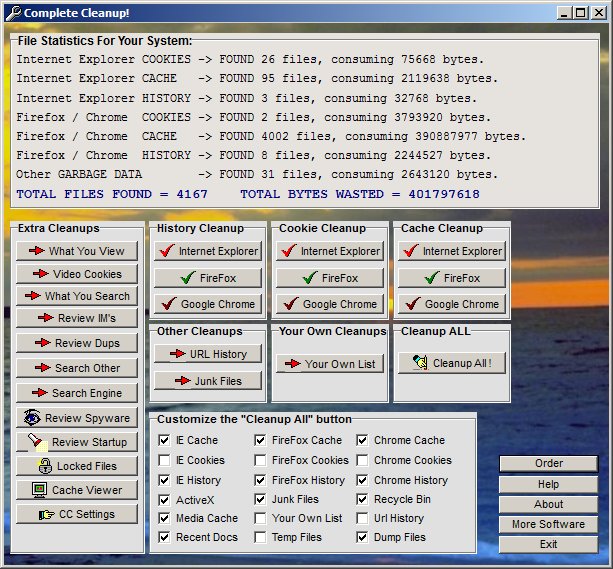Click Google Chrome checkmark in Cookie Cleanup

coord(291,304)
